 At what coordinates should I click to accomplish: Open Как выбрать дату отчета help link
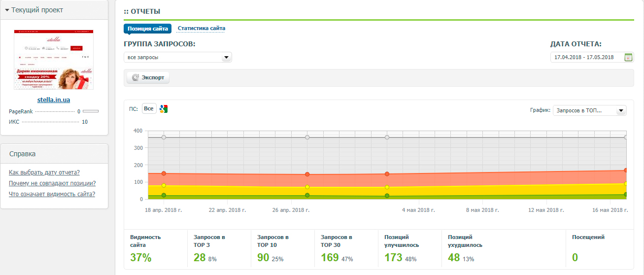[44, 172]
